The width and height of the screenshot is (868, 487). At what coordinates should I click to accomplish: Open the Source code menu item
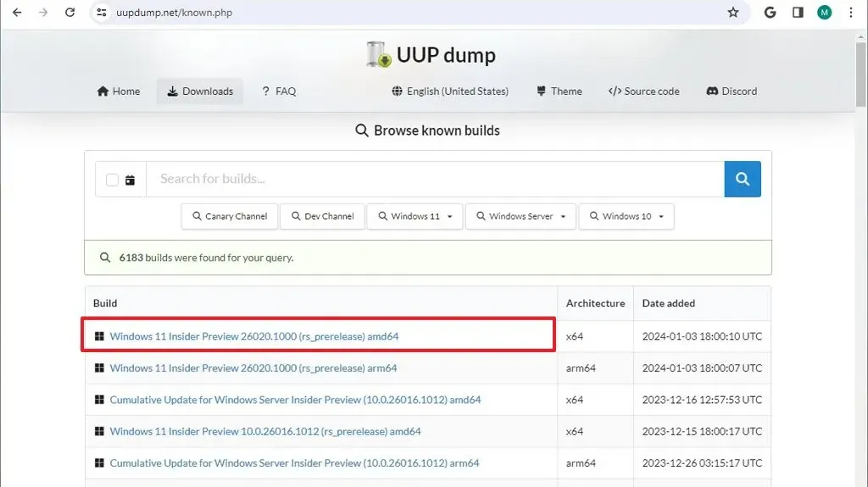644,92
